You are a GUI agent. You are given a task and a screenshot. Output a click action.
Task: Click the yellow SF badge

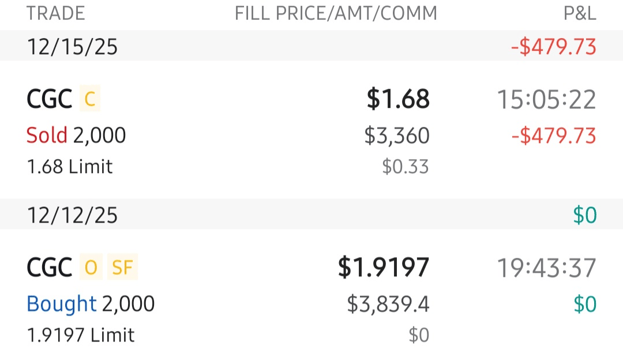(x=122, y=268)
